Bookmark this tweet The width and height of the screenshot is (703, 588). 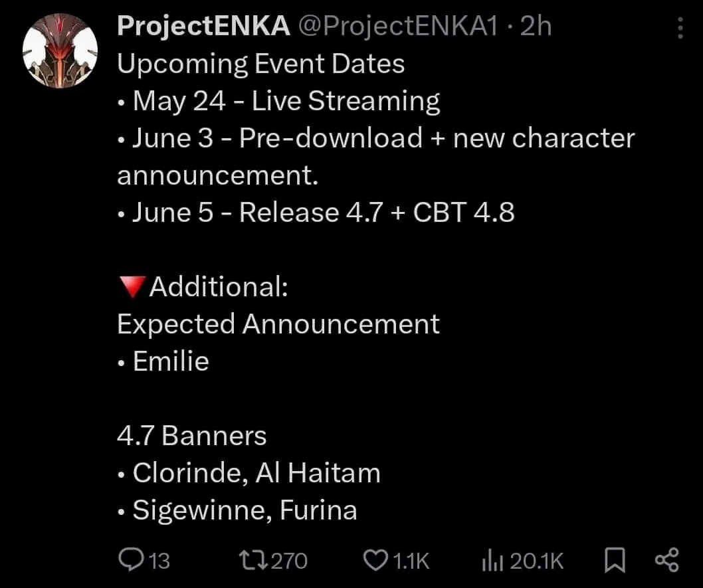pyautogui.click(x=615, y=561)
